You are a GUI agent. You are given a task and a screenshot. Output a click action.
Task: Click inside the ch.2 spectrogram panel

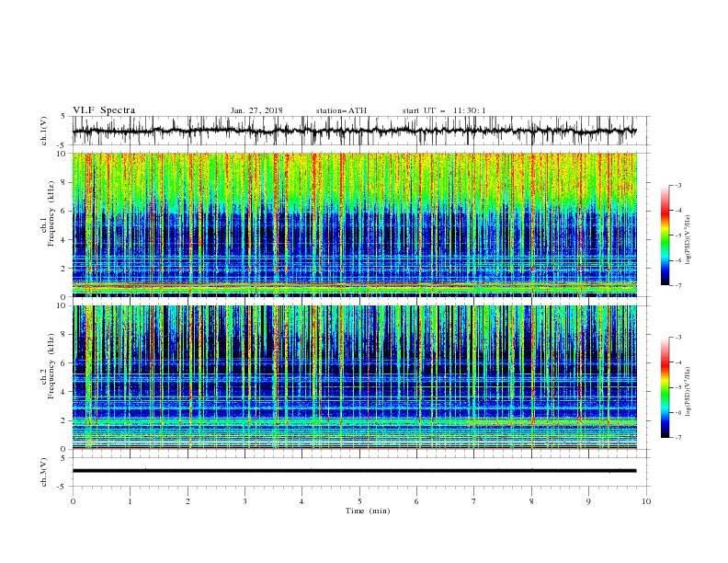354,377
